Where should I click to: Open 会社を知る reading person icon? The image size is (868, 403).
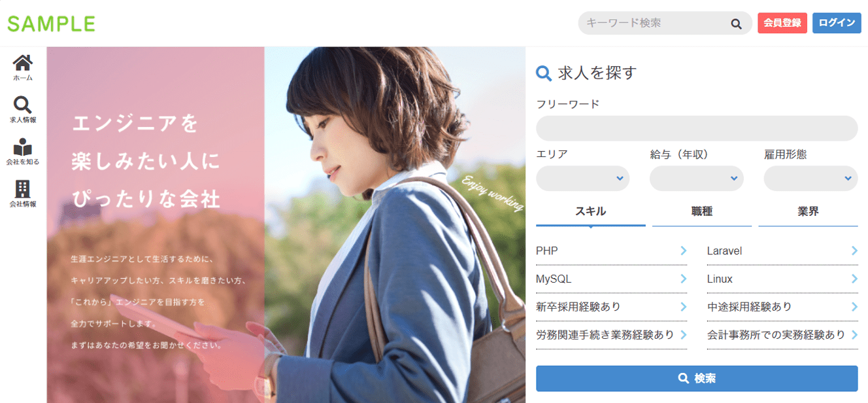pyautogui.click(x=23, y=147)
